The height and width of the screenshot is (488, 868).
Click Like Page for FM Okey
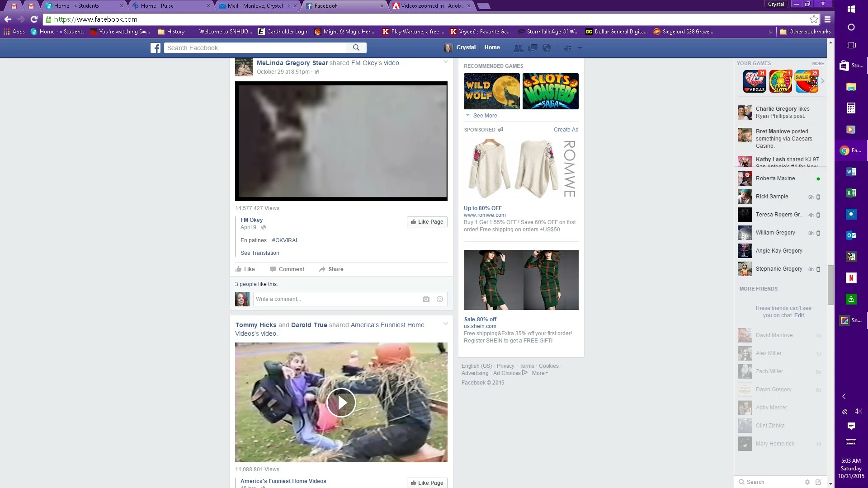[x=427, y=222]
